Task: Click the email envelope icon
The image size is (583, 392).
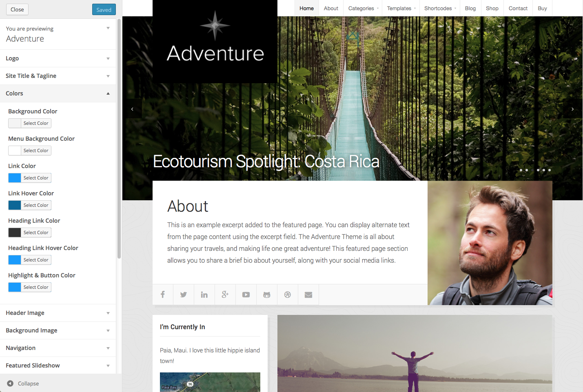Action: click(x=308, y=295)
